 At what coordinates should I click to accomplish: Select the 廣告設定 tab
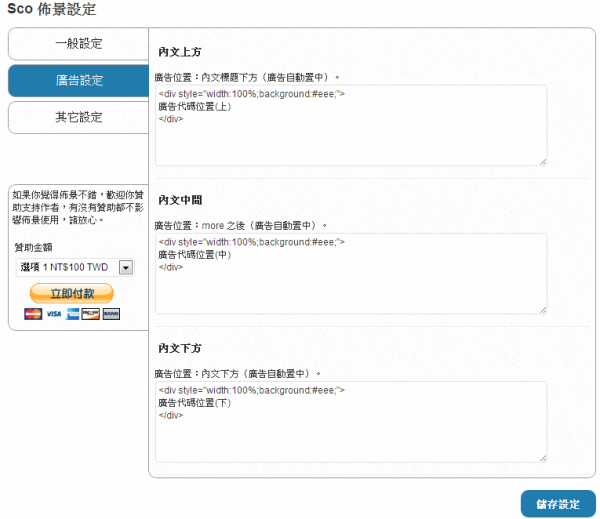[x=78, y=81]
